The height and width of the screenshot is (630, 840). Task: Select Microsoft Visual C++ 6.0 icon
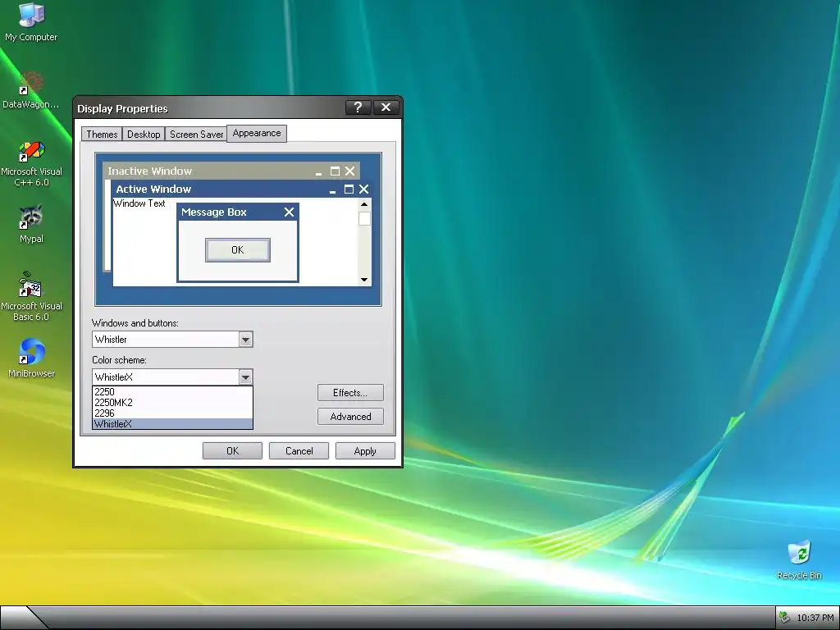[31, 163]
